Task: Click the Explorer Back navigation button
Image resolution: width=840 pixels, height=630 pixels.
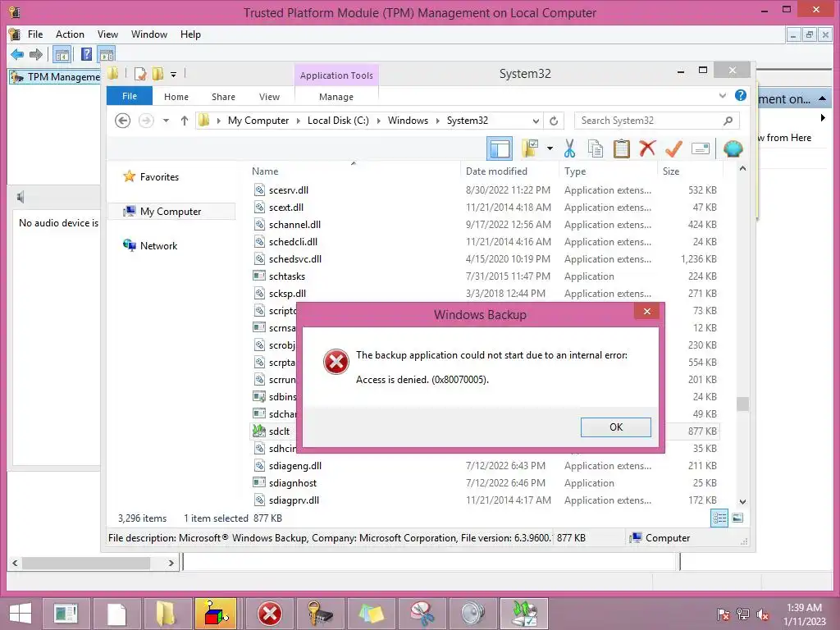Action: [123, 121]
